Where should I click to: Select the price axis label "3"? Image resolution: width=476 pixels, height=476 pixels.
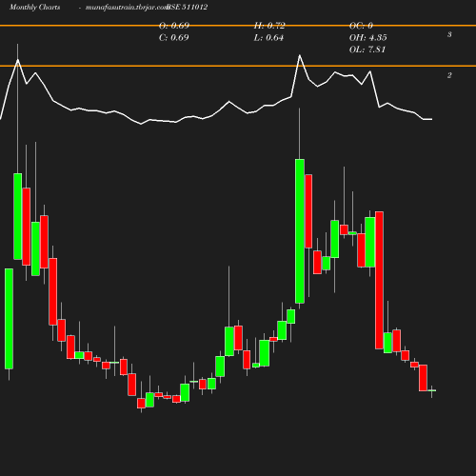pyautogui.click(x=449, y=34)
